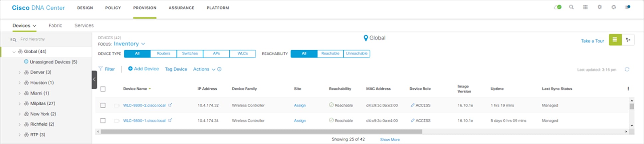Select All device types filter
The height and width of the screenshot is (144, 644).
point(137,54)
